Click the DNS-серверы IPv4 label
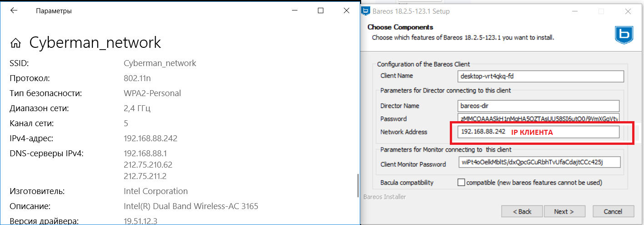This screenshot has width=644, height=225. click(x=47, y=153)
